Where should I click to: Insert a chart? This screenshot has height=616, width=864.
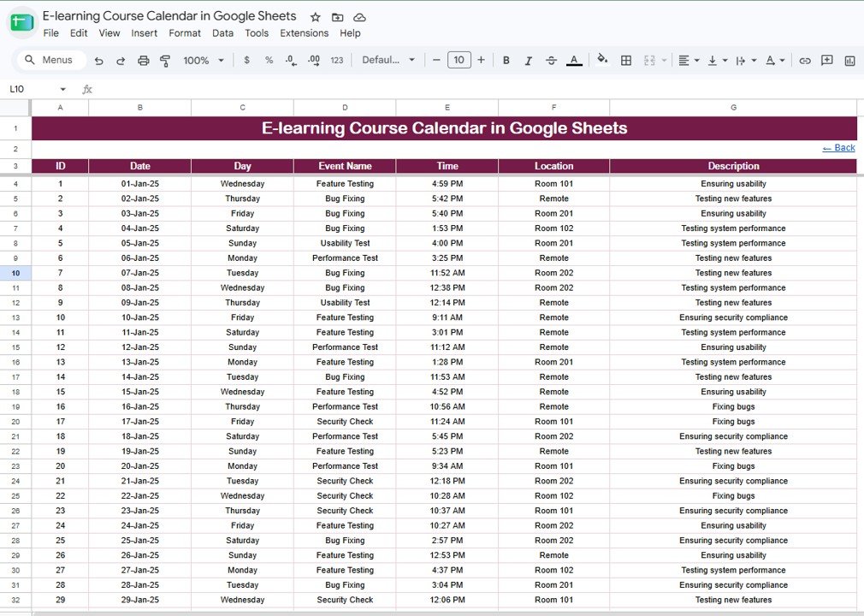[x=849, y=61]
